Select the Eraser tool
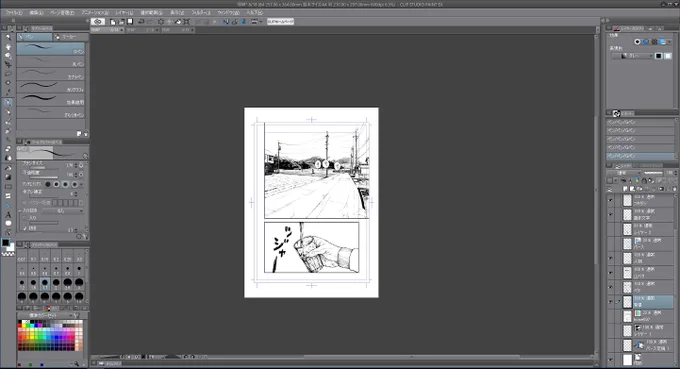 [8, 149]
